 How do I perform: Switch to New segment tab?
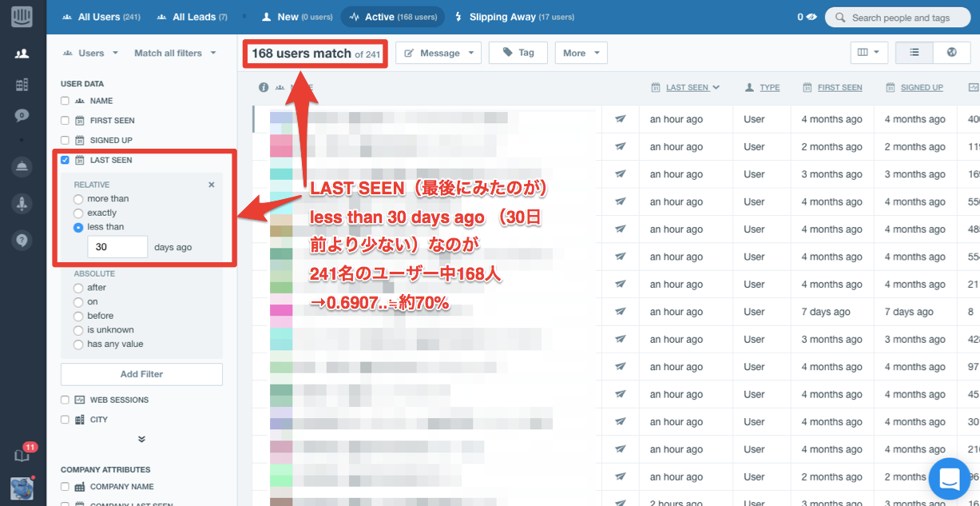(x=298, y=17)
